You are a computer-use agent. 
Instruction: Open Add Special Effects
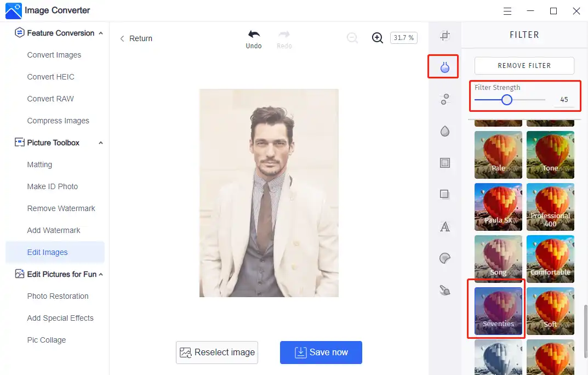pyautogui.click(x=60, y=318)
